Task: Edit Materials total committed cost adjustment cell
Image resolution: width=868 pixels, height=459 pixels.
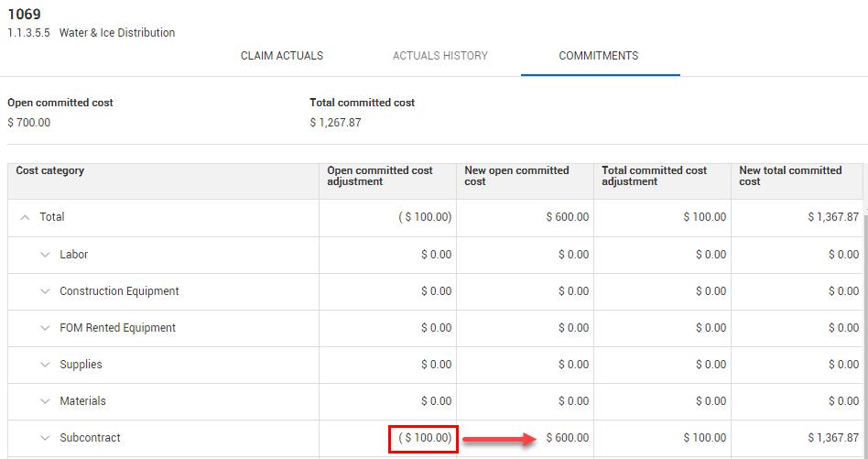Action: 662,401
